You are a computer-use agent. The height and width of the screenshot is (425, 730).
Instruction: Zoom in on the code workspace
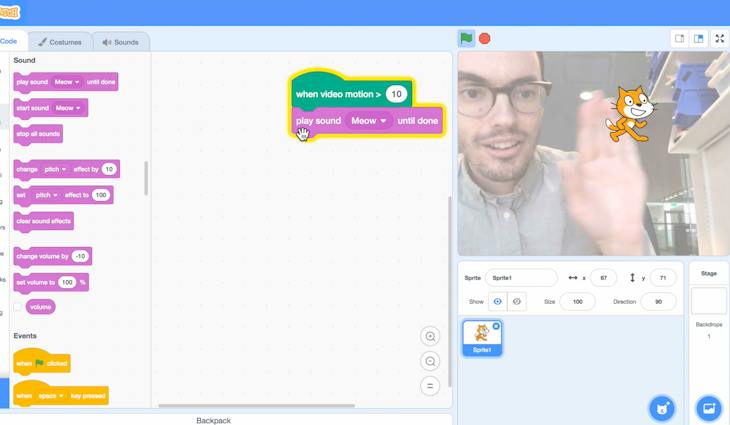coord(430,336)
